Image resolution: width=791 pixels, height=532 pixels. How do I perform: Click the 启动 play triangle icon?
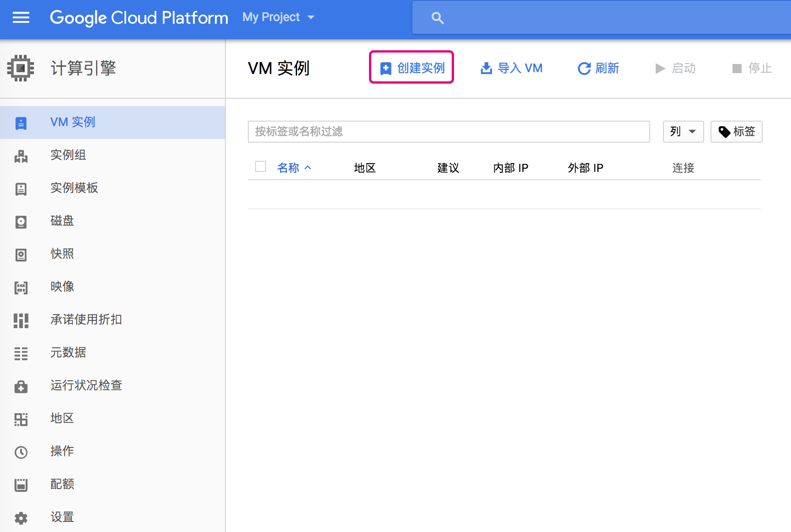click(660, 69)
